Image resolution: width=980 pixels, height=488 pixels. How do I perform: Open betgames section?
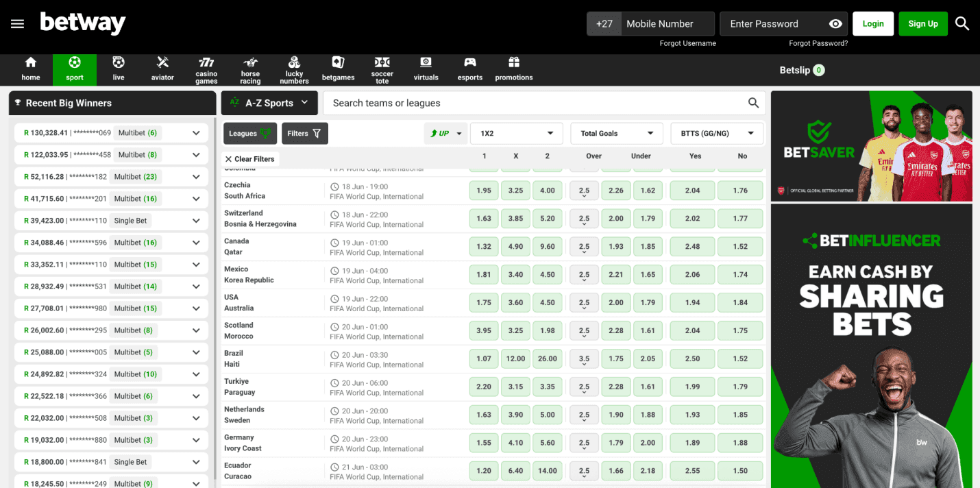point(338,69)
